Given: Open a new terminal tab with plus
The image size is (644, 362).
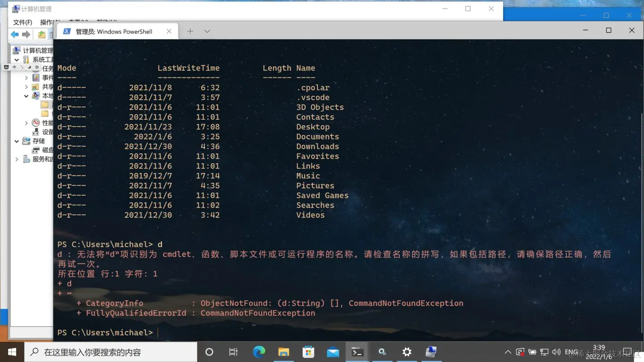Looking at the screenshot, I should tap(190, 31).
